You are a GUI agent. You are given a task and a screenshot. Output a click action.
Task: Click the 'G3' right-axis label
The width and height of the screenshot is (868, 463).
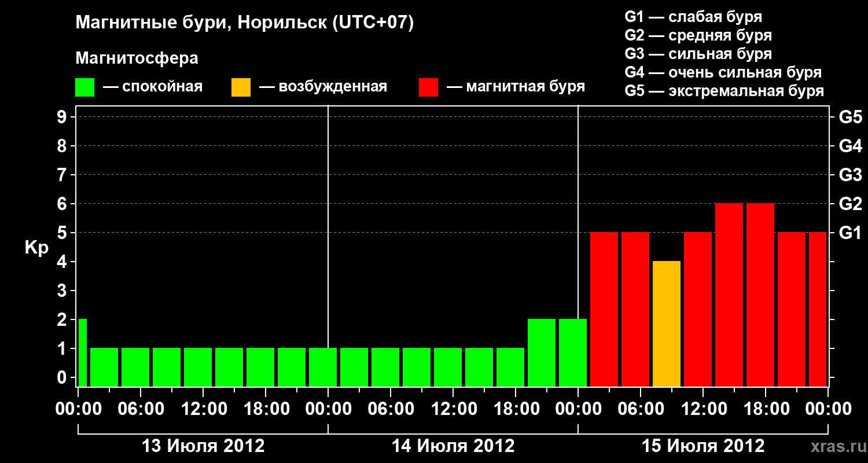point(851,175)
